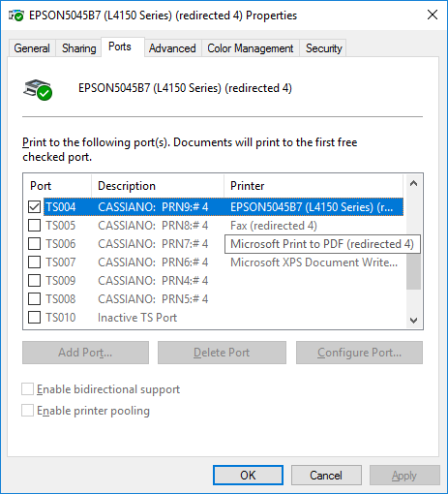Toggle Enable bidirectional support checkbox

point(27,389)
